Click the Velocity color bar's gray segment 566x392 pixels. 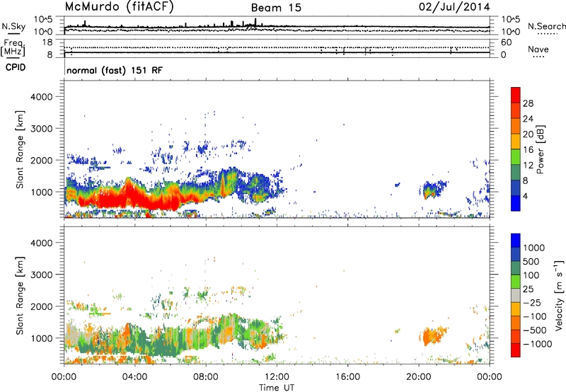point(516,295)
